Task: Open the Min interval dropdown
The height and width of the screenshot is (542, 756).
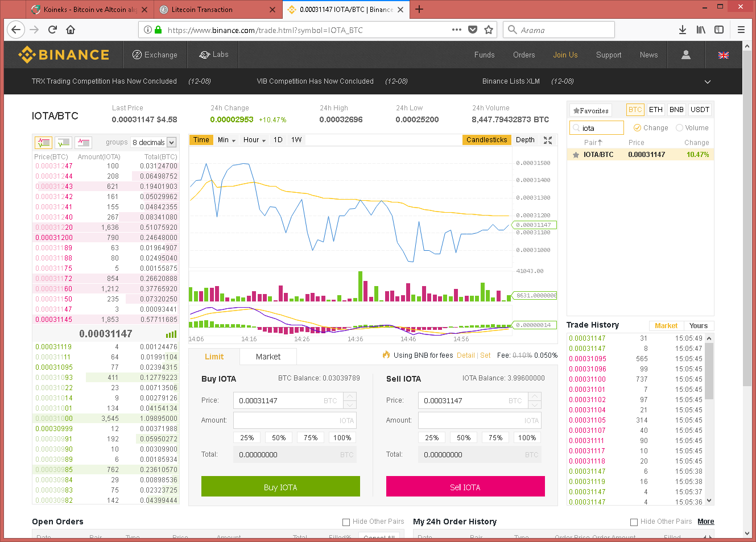Action: click(226, 140)
